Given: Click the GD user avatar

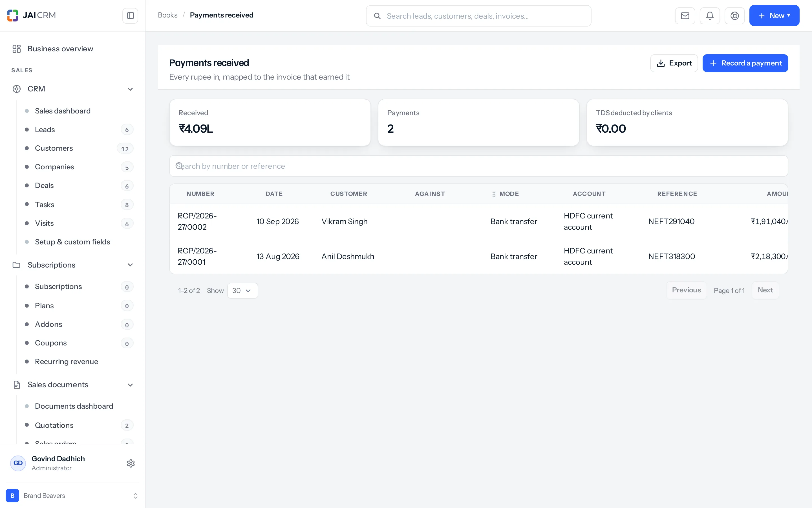Looking at the screenshot, I should 18,463.
